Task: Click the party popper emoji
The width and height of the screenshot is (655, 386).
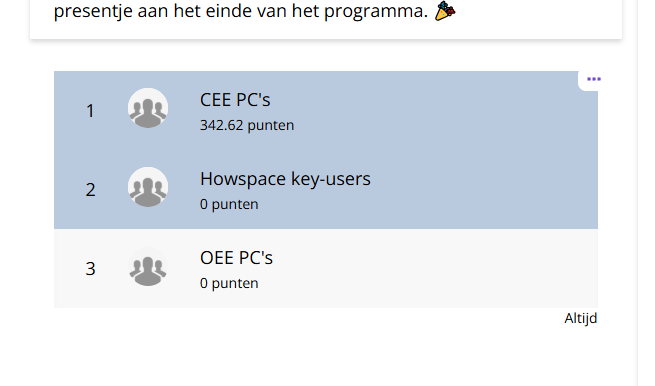Action: (x=445, y=11)
